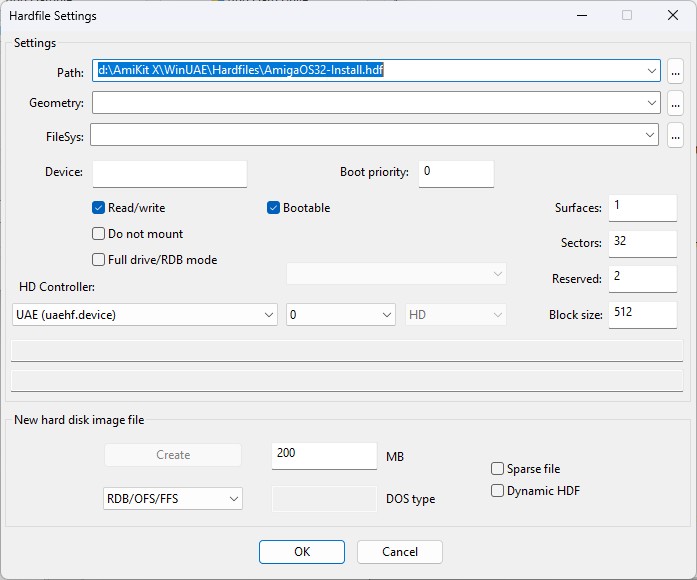This screenshot has height=580, width=697.
Task: Open the Geometry dropdown
Action: (x=652, y=103)
